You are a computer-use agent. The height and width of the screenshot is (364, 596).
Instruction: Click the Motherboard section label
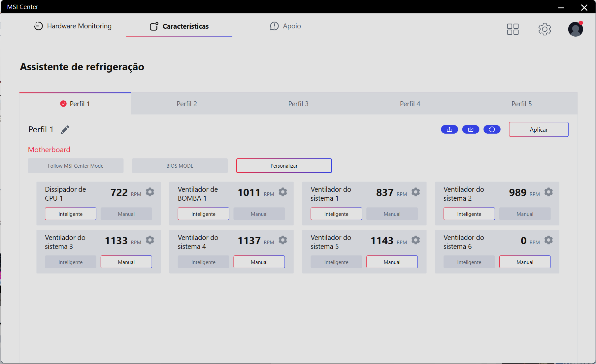point(49,149)
